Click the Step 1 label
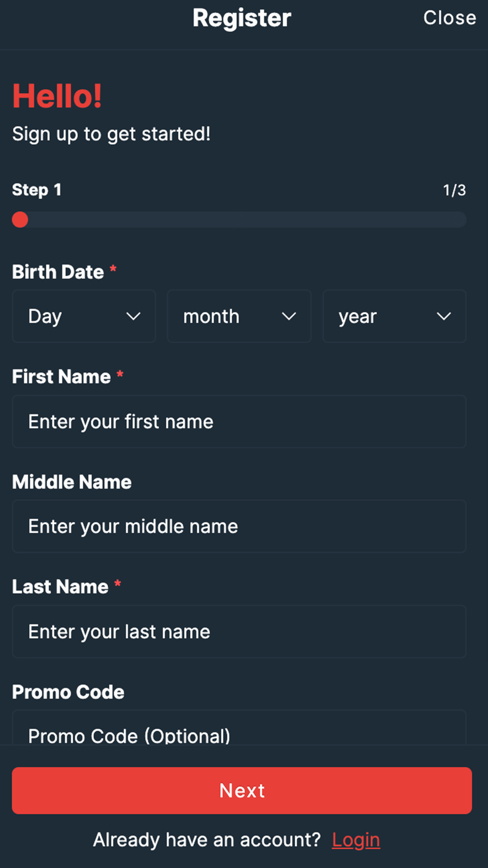The image size is (488, 868). coord(37,190)
